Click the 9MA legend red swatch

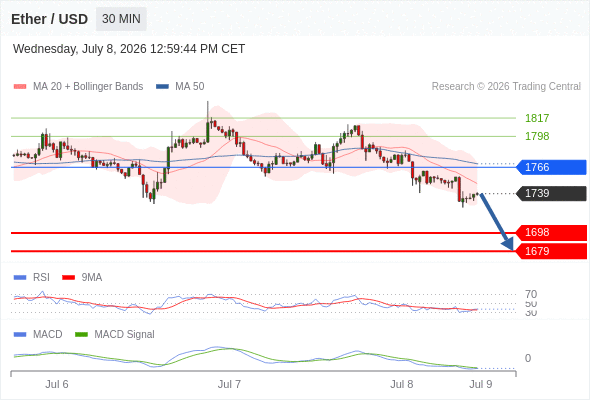(68, 278)
